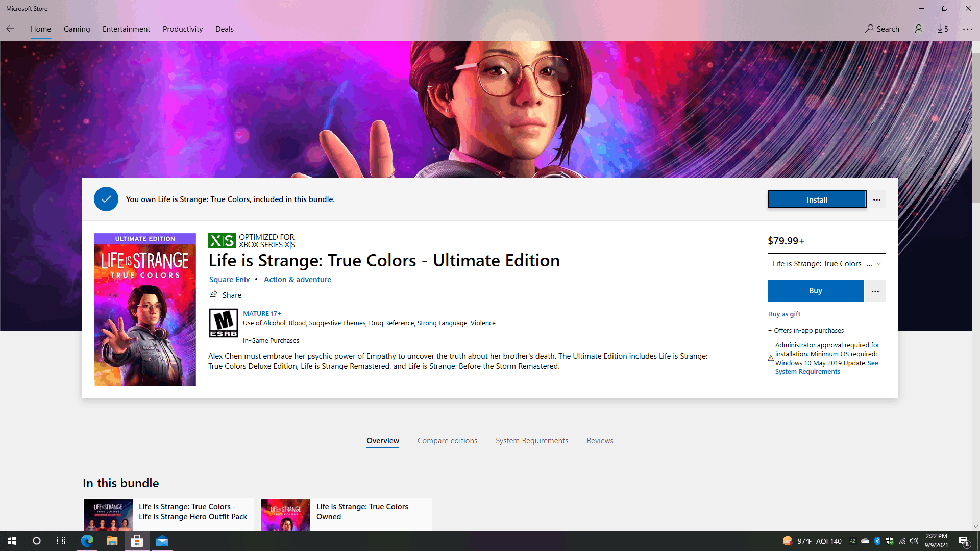The height and width of the screenshot is (551, 980).
Task: Open the Windows Start menu
Action: coord(12,541)
